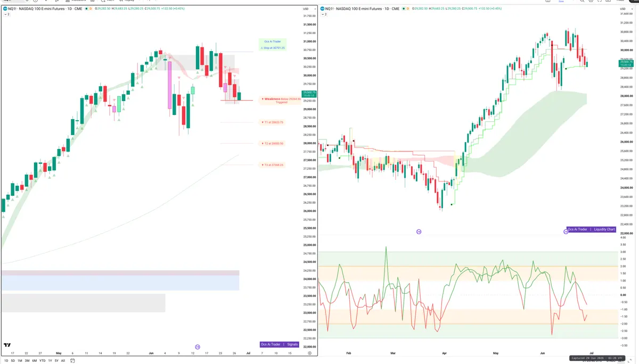Click the current price 29,500.75 tag on right axis
This screenshot has width=639, height=364.
pyautogui.click(x=625, y=63)
